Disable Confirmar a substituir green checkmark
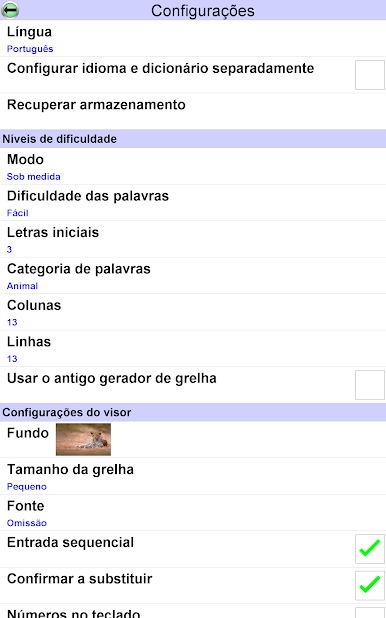Viewport: 386px width, 618px height. (369, 585)
